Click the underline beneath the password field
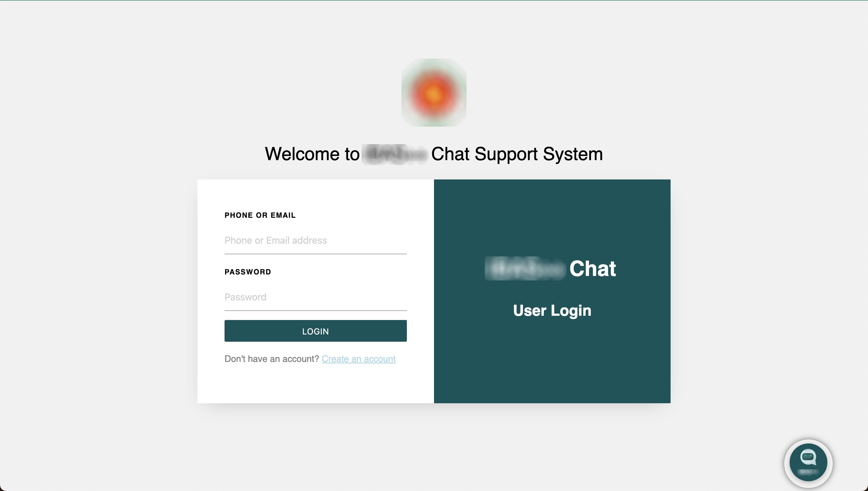This screenshot has height=491, width=868. click(315, 310)
